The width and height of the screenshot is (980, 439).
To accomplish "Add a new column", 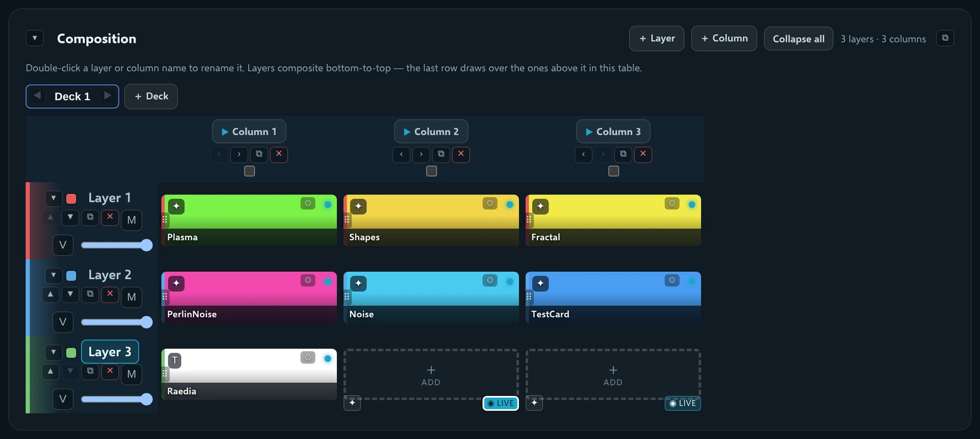I will point(724,39).
